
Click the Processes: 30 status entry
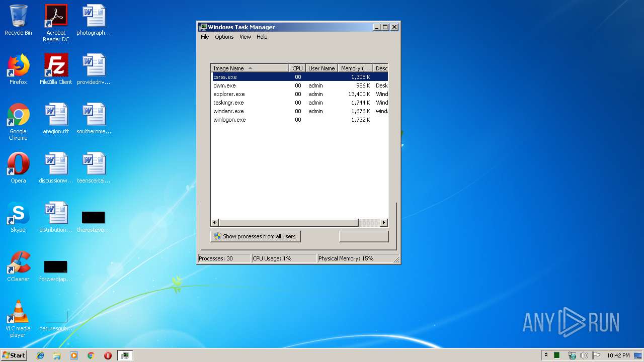tap(224, 258)
